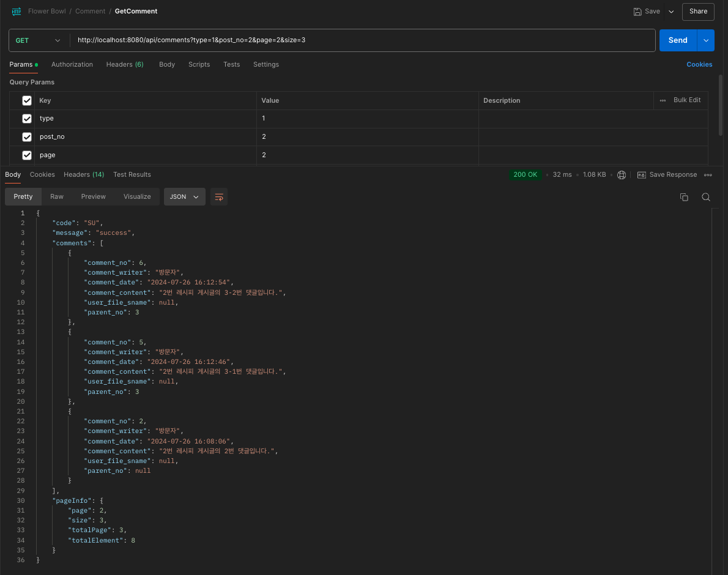Click the HTTP request type icon

(x=17, y=12)
